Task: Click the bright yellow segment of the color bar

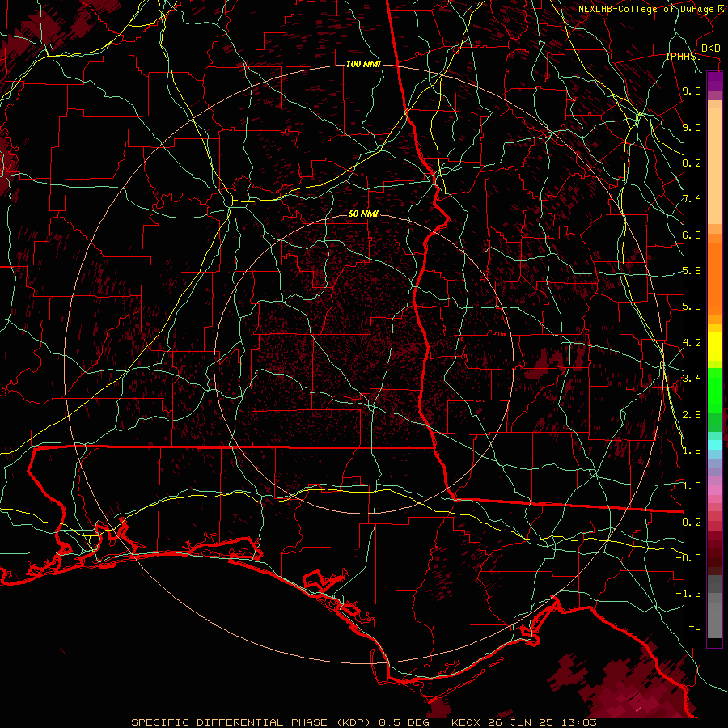Action: tap(714, 346)
